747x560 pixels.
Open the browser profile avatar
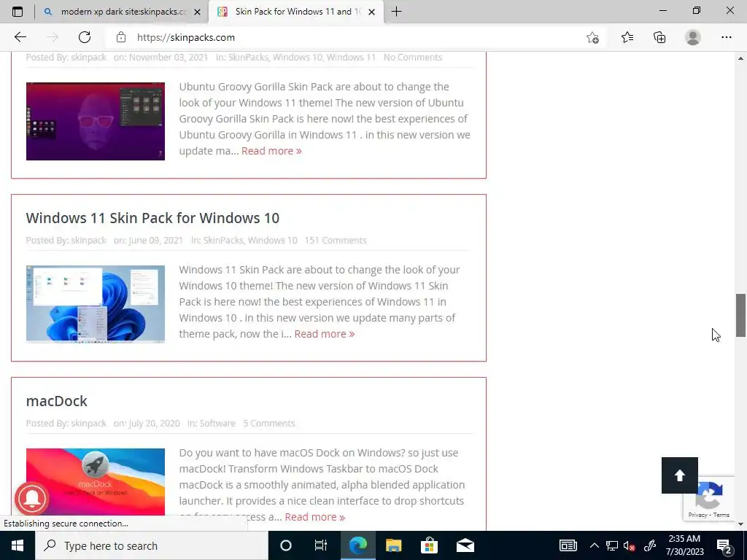click(693, 37)
